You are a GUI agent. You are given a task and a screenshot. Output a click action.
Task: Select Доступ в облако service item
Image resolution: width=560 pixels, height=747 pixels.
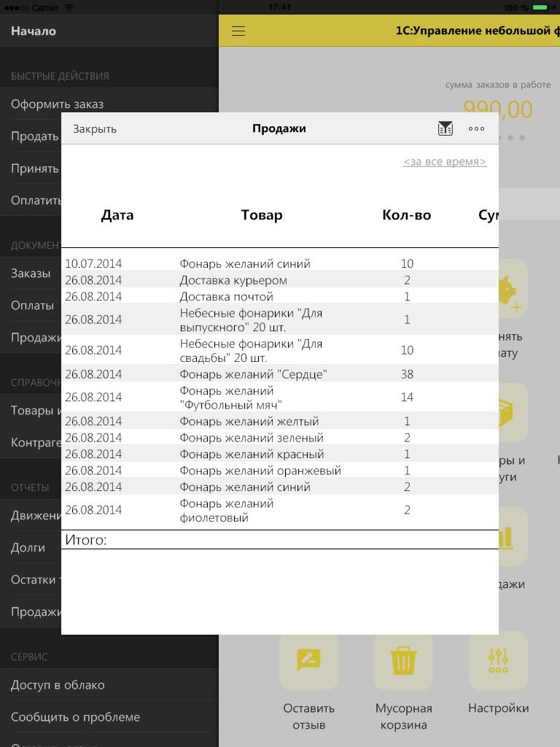pos(109,684)
